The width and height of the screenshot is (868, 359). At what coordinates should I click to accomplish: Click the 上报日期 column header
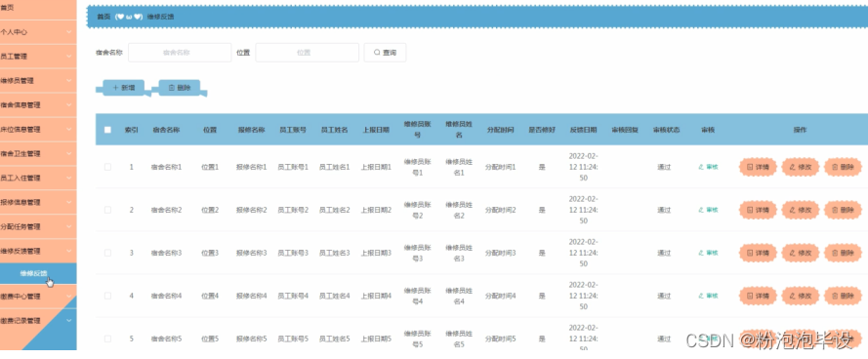click(376, 130)
